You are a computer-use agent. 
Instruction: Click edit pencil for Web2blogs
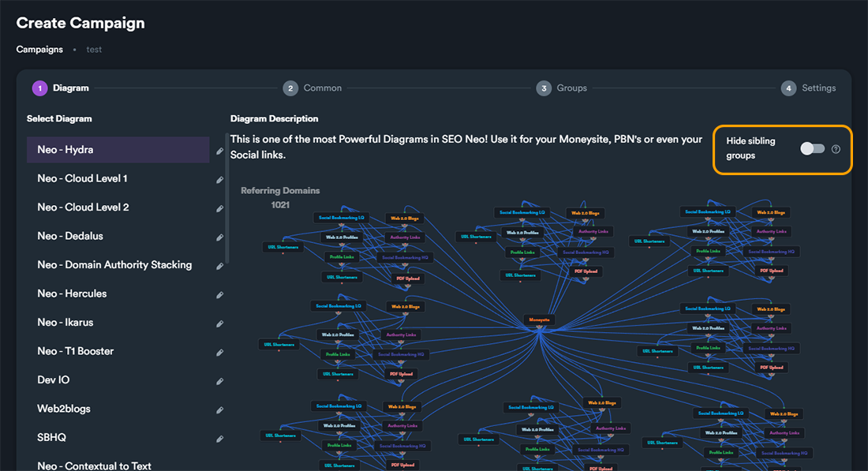coord(220,410)
